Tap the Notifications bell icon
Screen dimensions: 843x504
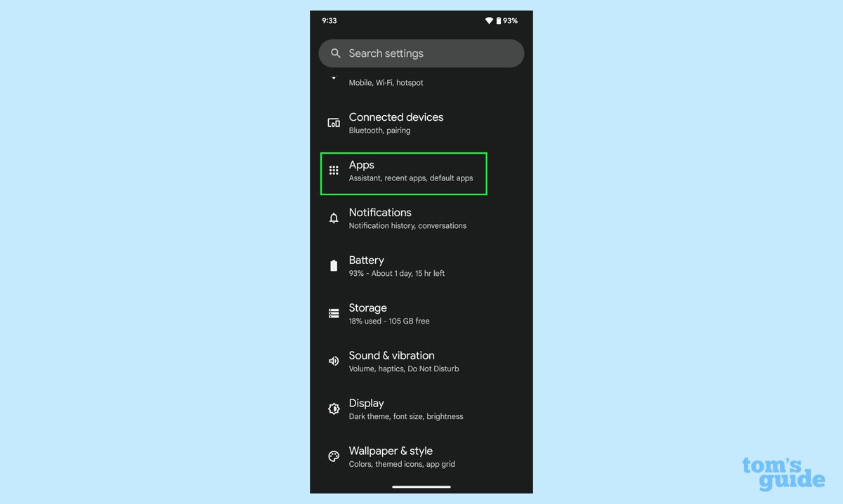(x=334, y=218)
